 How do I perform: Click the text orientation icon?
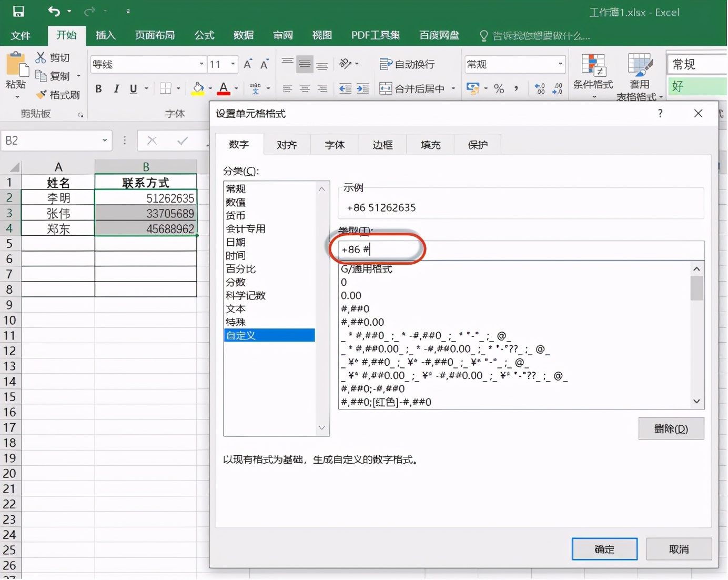346,64
